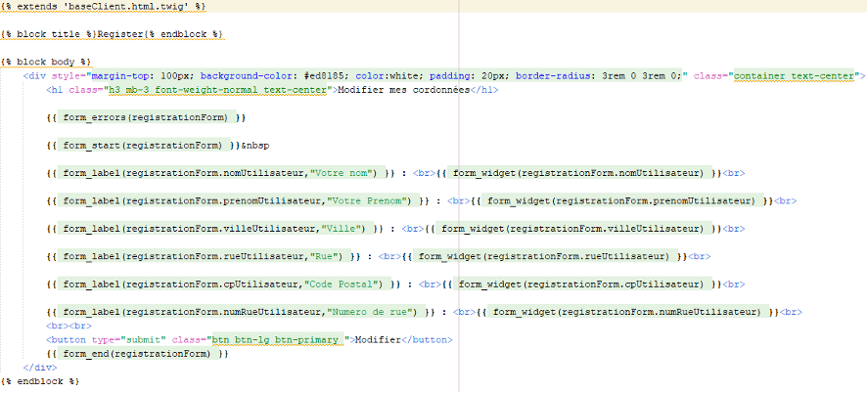Click the closing </div> tag
The height and width of the screenshot is (393, 868).
click(40, 367)
